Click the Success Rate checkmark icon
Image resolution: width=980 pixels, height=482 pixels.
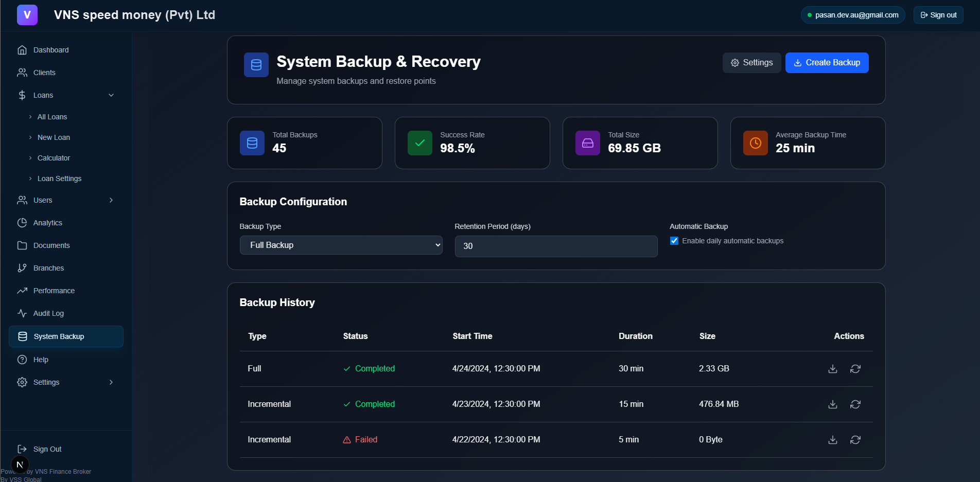(420, 143)
